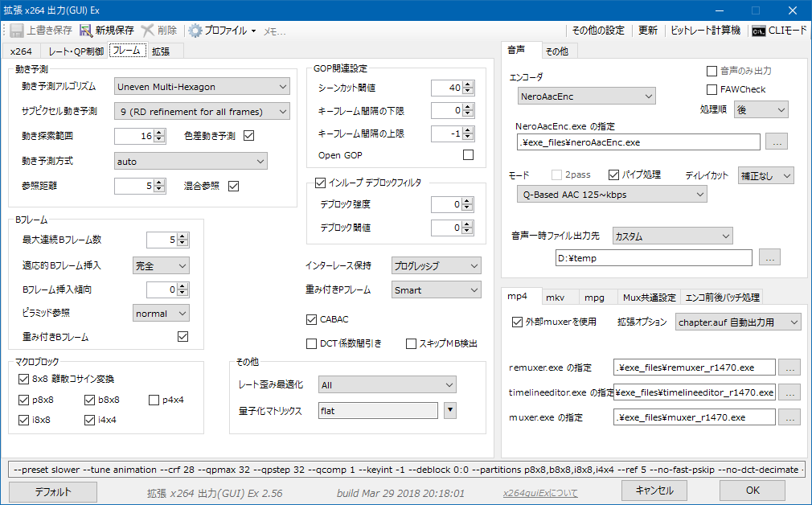
Task: Open x264guiExについて link
Action: point(540,493)
